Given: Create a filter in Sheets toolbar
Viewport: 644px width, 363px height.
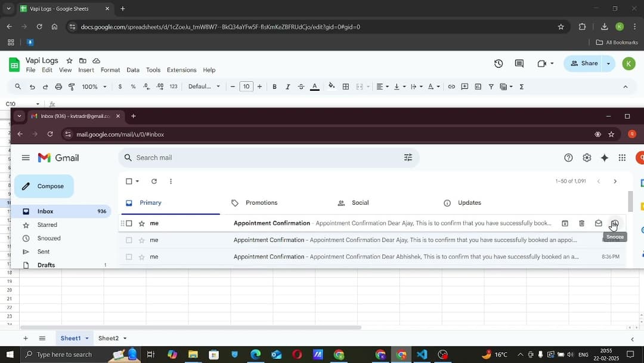Looking at the screenshot, I should [x=491, y=87].
